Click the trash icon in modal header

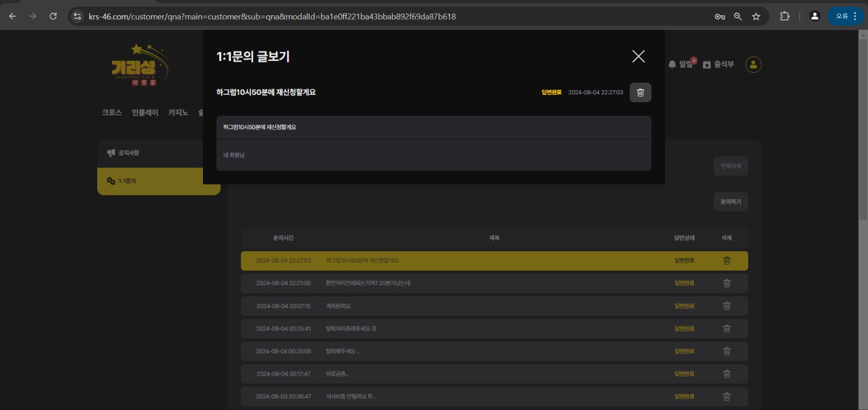[640, 93]
